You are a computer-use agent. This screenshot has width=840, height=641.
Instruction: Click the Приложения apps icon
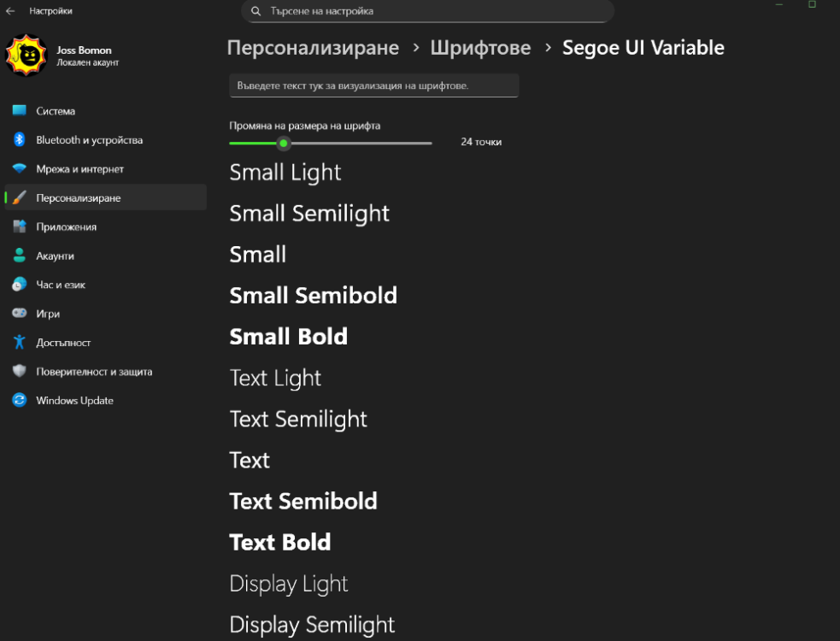pyautogui.click(x=20, y=226)
